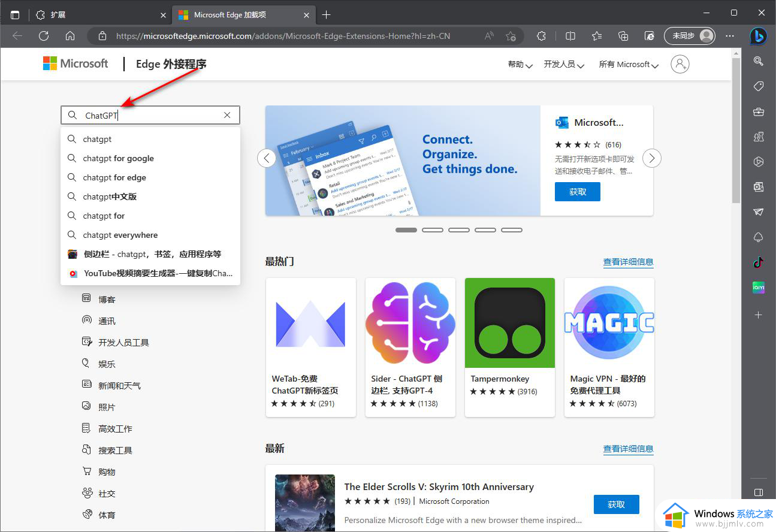Click the IE mode icon in the toolbar
This screenshot has height=532, width=776.
650,36
